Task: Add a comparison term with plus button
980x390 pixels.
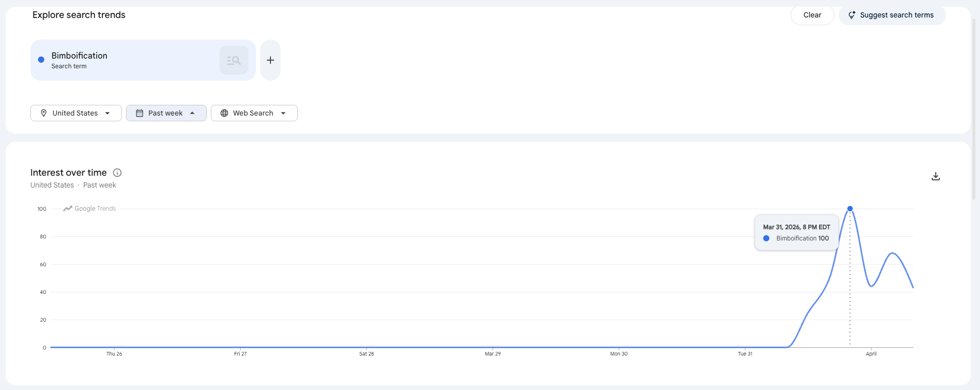Action: 270,60
